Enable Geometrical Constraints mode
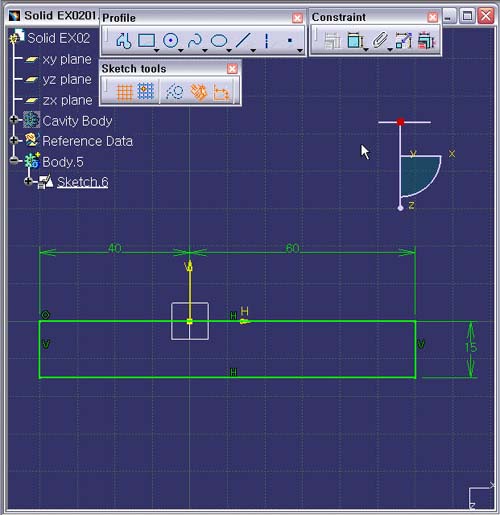 pyautogui.click(x=199, y=92)
